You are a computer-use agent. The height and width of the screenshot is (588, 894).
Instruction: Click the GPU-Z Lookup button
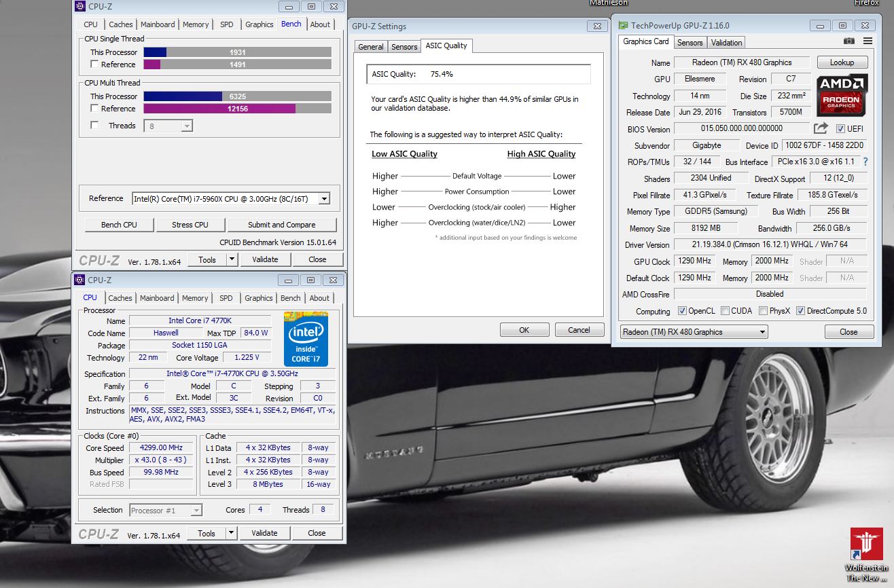point(842,62)
